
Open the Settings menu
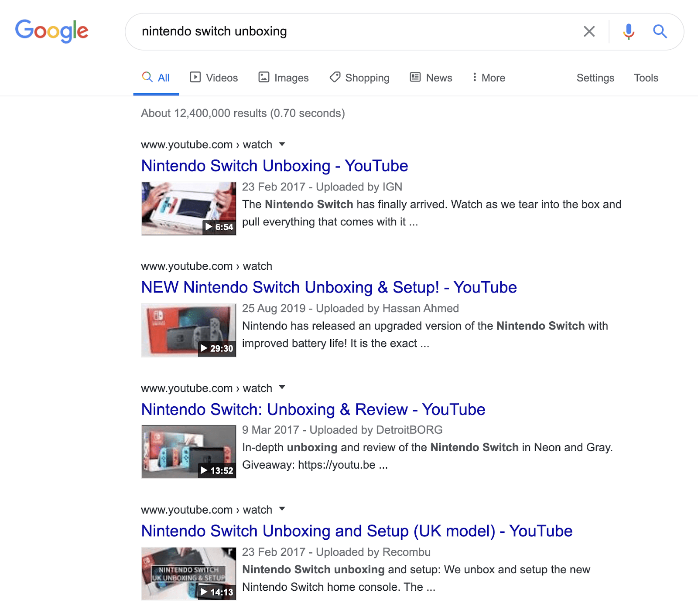(595, 78)
